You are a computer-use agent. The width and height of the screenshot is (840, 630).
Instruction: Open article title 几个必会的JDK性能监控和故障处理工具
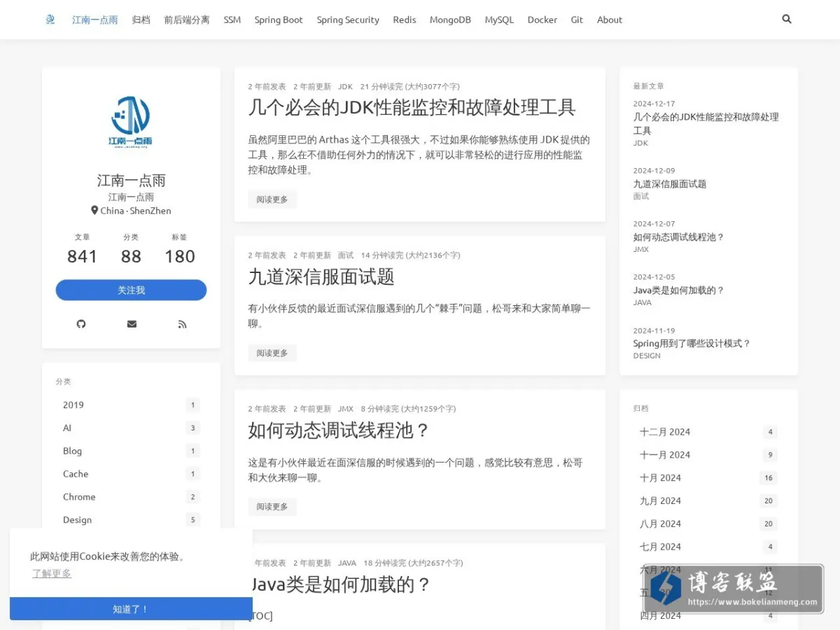point(412,107)
